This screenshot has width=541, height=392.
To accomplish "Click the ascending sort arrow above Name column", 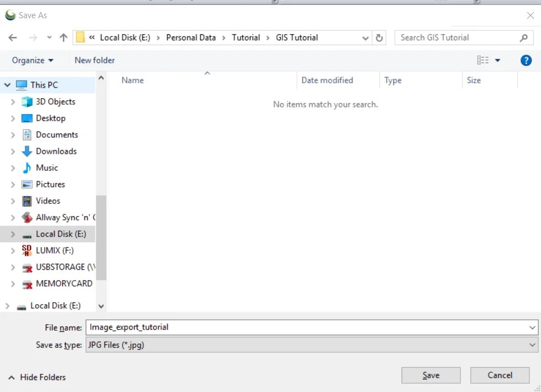I will tap(207, 72).
